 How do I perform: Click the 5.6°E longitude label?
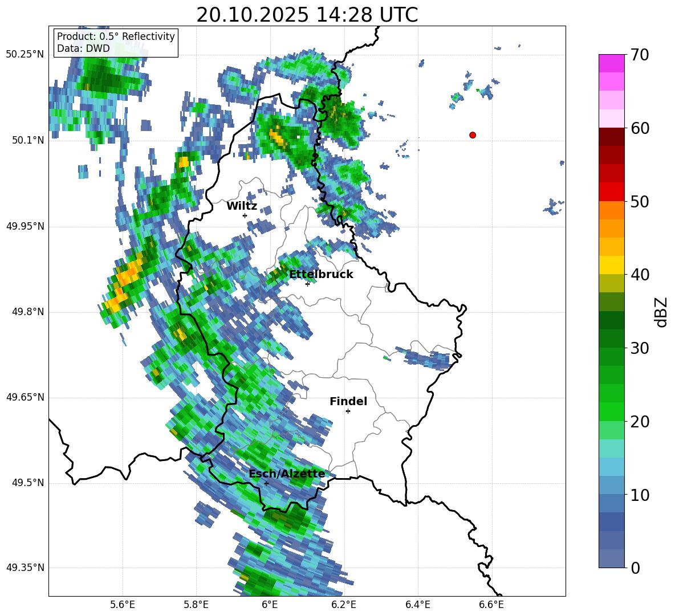pyautogui.click(x=123, y=605)
